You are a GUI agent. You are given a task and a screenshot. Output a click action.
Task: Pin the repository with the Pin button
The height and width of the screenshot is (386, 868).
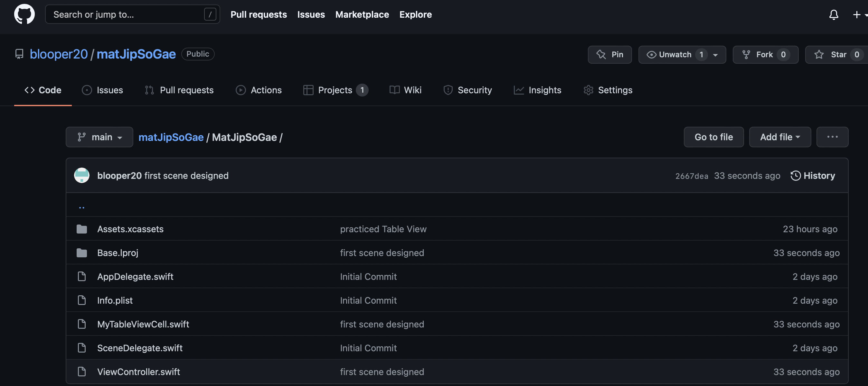point(609,54)
